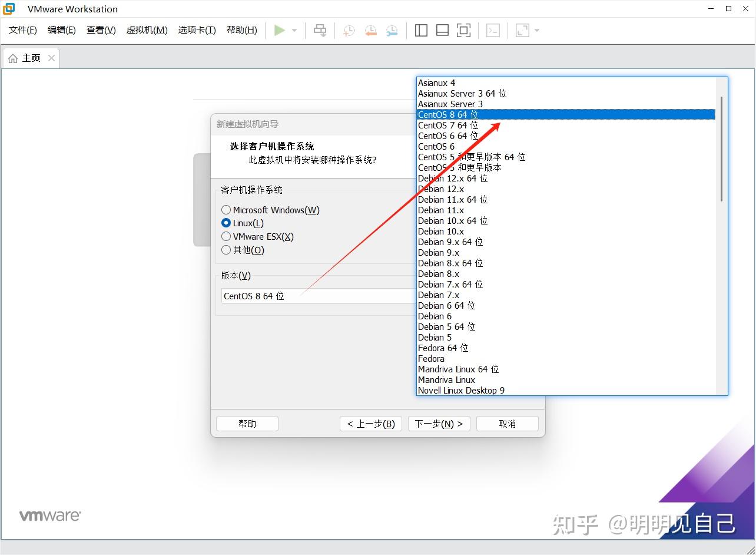Select the Linux(L) radio button
Screen dimensions: 756x555
(226, 223)
